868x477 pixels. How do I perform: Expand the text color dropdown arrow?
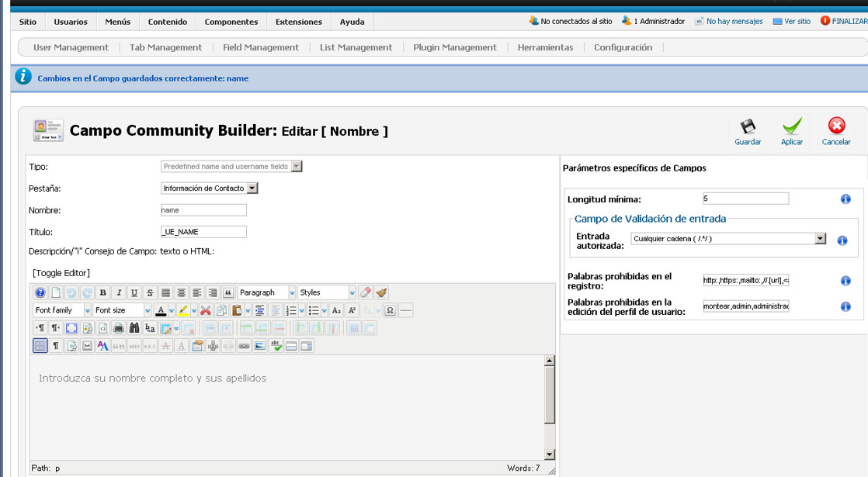pos(171,310)
